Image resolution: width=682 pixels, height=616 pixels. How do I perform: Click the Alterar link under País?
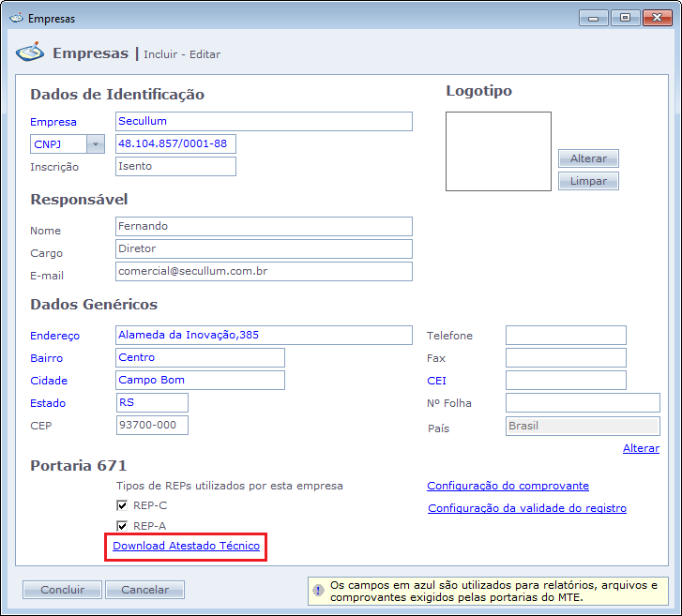[641, 448]
